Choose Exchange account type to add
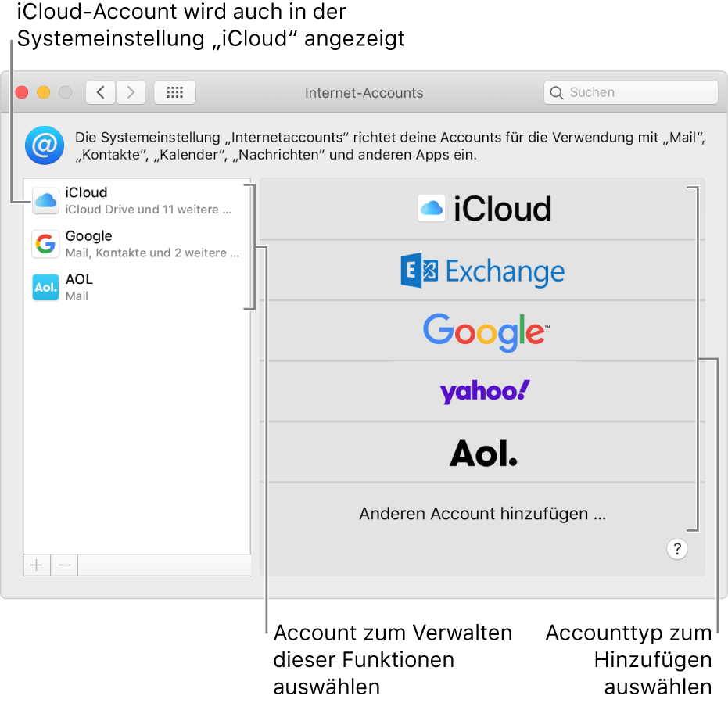The height and width of the screenshot is (703, 728). pos(482,271)
